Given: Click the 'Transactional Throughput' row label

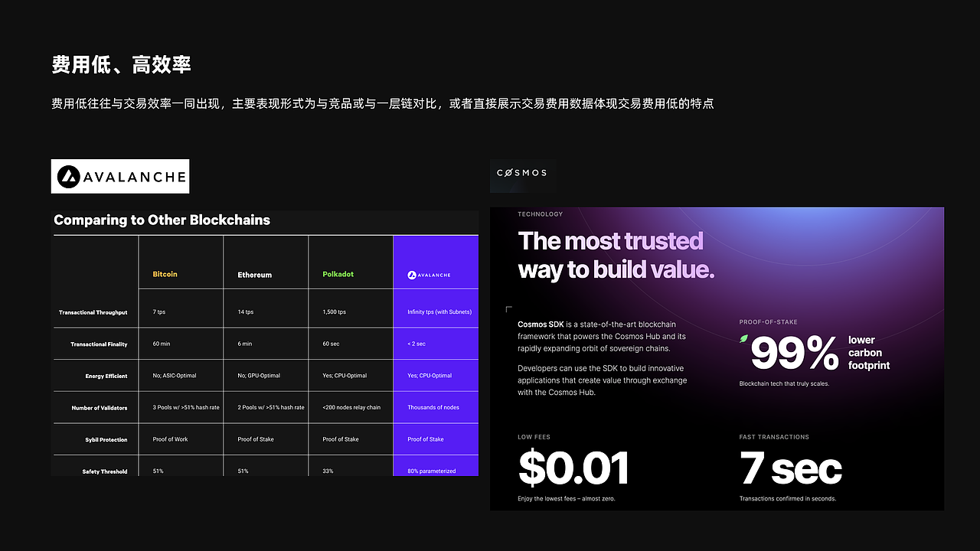Looking at the screenshot, I should tap(93, 312).
